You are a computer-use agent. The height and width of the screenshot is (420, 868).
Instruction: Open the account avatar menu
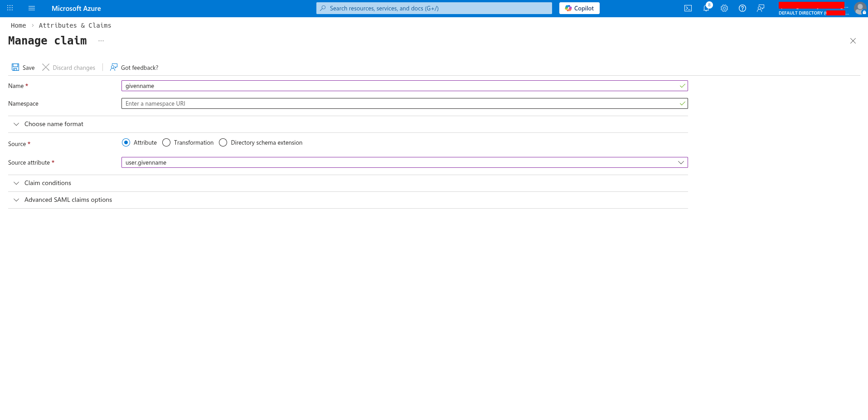point(860,8)
